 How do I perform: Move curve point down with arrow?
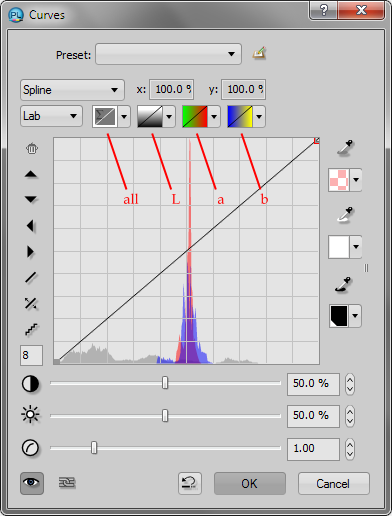coord(31,199)
